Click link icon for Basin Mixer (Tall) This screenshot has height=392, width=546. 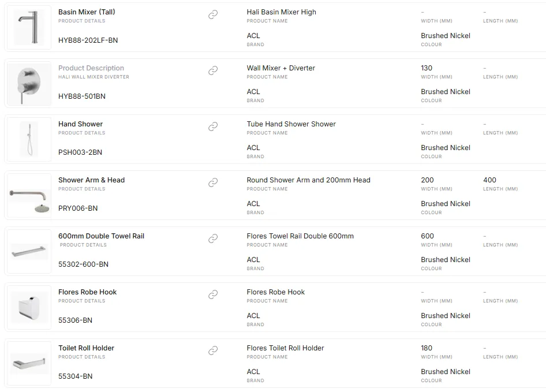(213, 14)
